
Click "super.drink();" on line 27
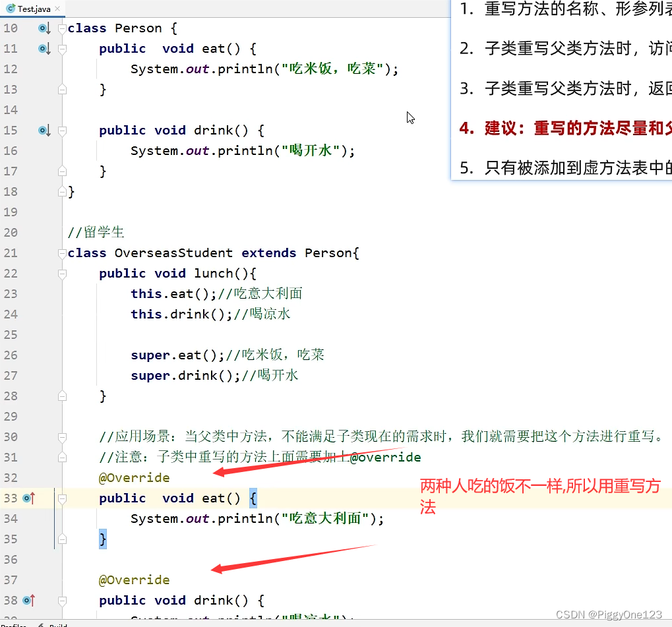(185, 376)
